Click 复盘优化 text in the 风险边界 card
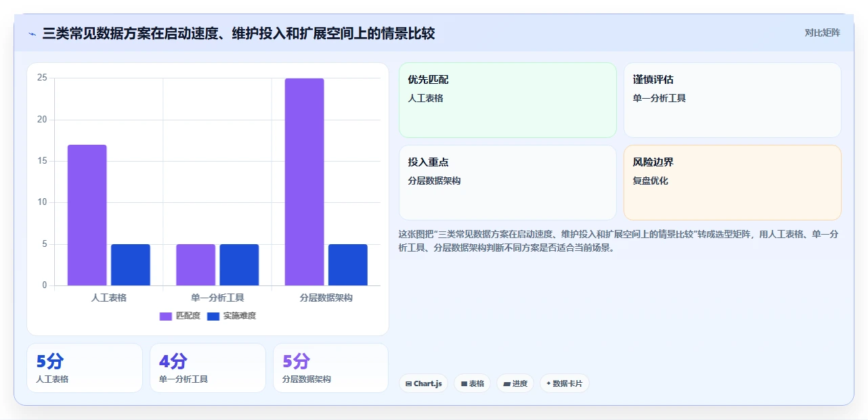Image resolution: width=868 pixels, height=420 pixels. click(651, 181)
